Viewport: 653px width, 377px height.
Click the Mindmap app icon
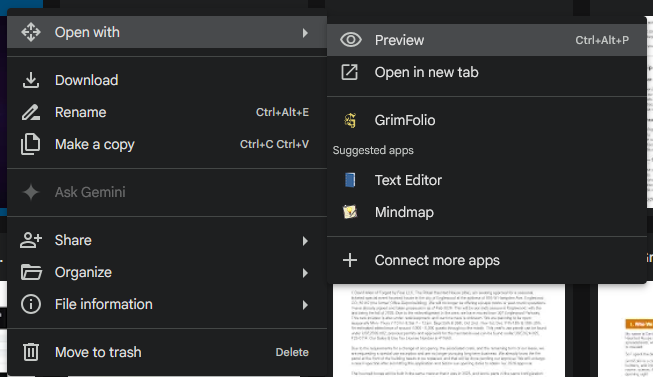pyautogui.click(x=350, y=212)
